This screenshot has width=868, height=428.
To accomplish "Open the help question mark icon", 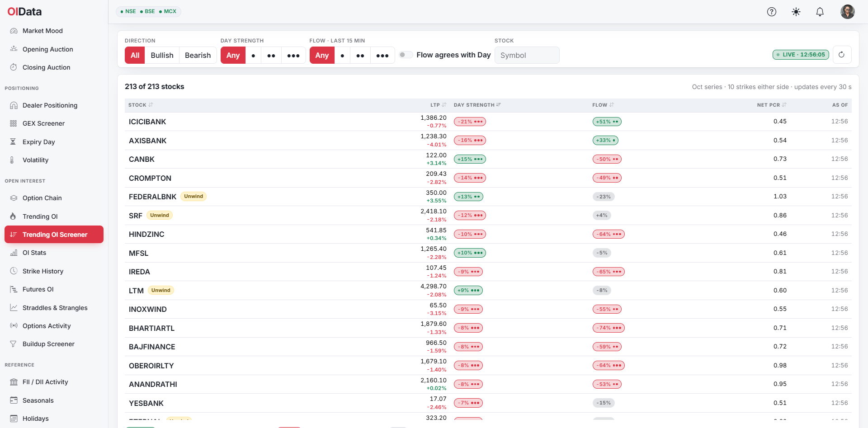I will tap(772, 12).
